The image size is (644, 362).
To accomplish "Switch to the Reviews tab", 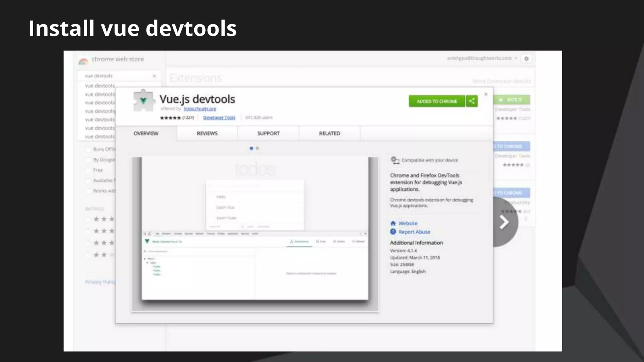I will click(207, 133).
